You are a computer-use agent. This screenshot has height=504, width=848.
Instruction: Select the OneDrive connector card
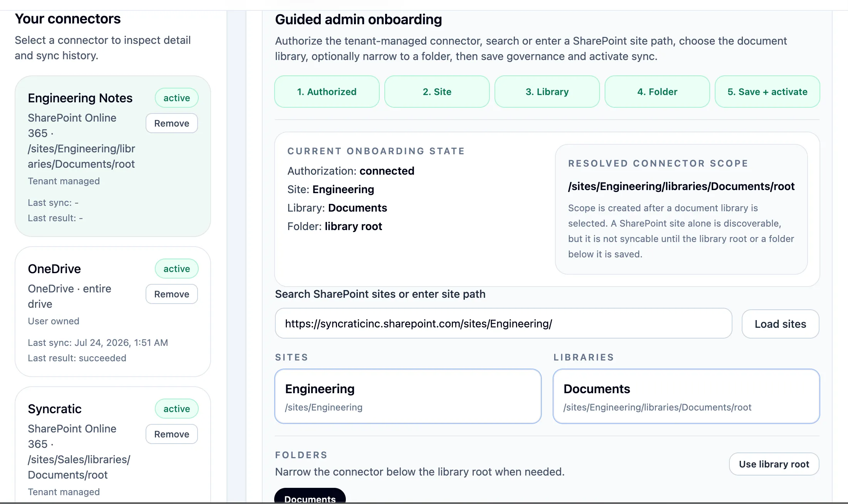[x=113, y=312]
